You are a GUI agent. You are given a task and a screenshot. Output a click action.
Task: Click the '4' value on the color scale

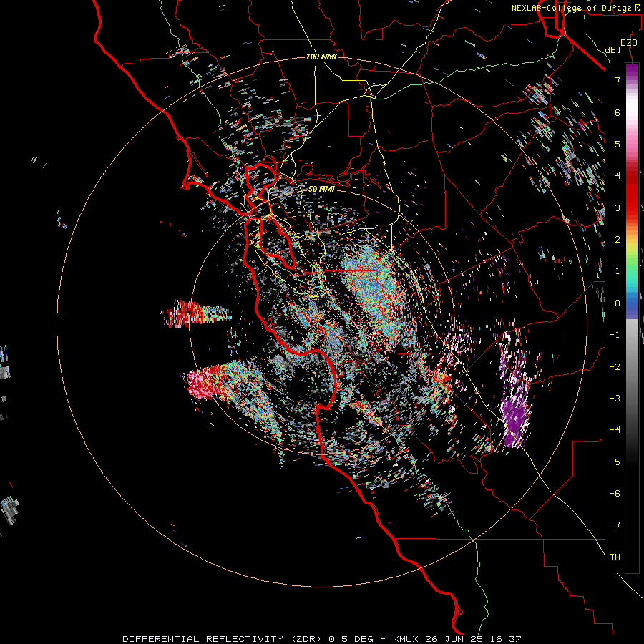[x=618, y=176]
